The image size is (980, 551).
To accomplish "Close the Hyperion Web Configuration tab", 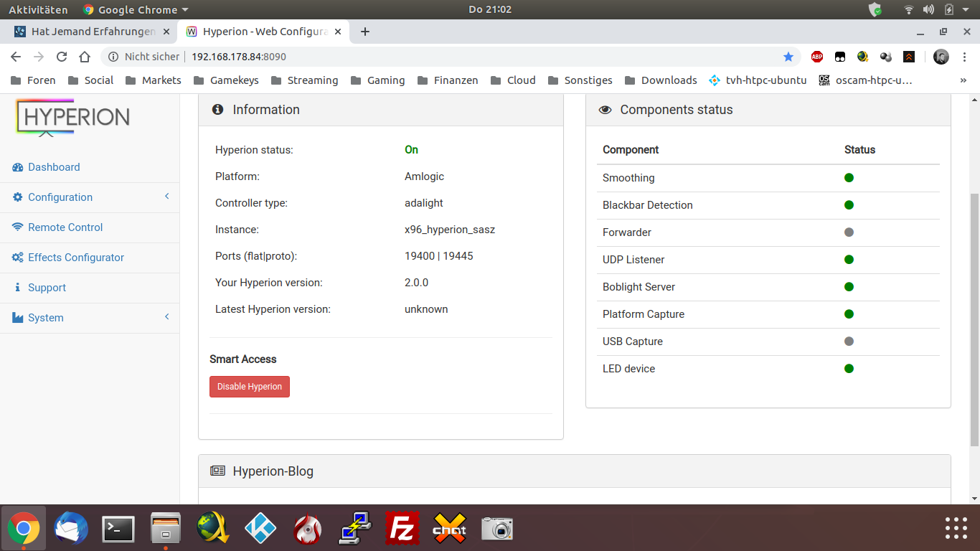I will pyautogui.click(x=338, y=32).
